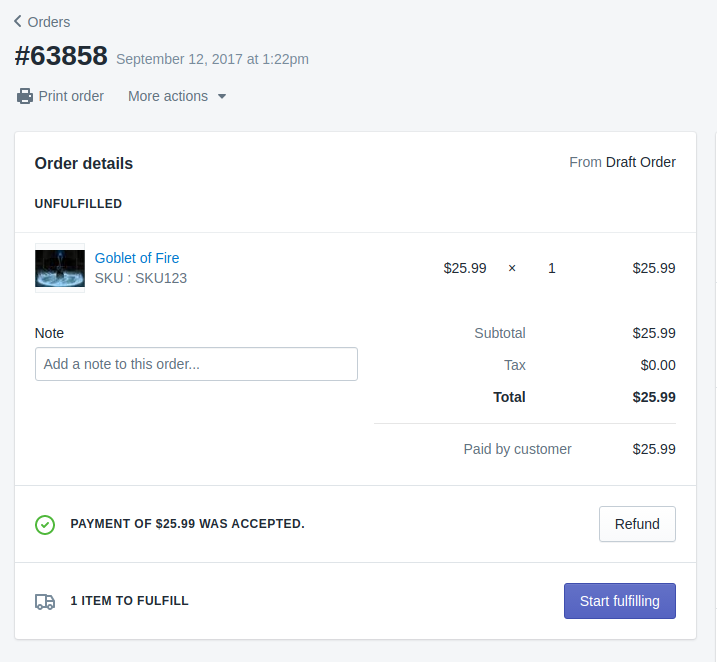The image size is (717, 662).
Task: Click the delivery truck icon
Action: pos(45,601)
